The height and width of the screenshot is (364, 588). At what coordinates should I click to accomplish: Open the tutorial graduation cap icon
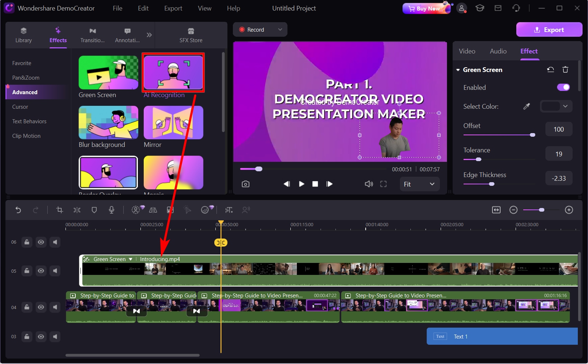pyautogui.click(x=480, y=8)
